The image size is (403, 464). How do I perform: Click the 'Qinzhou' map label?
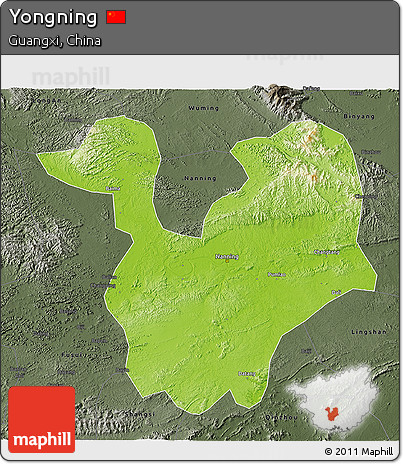tap(281, 417)
